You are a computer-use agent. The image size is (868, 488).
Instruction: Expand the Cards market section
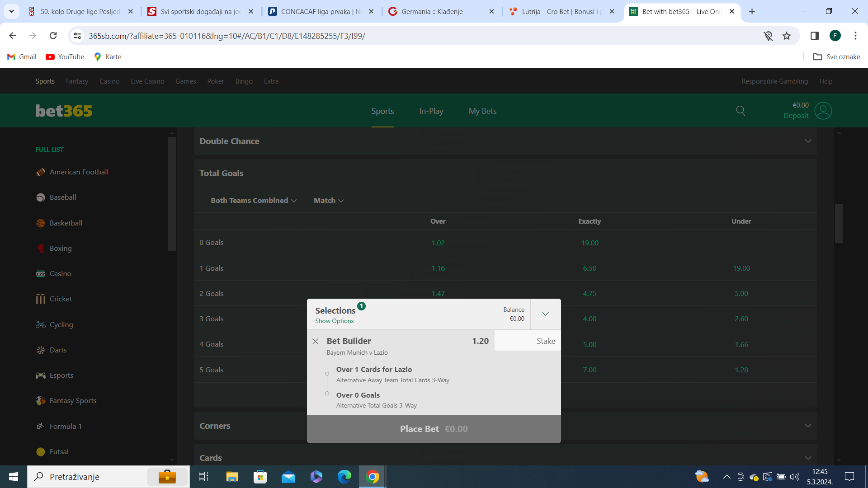point(807,458)
